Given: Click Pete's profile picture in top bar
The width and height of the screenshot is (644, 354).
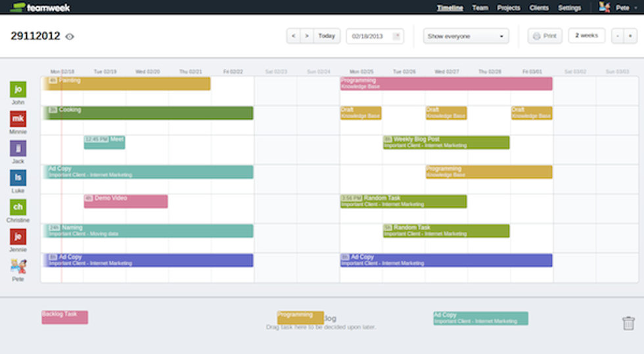Looking at the screenshot, I should 604,7.
